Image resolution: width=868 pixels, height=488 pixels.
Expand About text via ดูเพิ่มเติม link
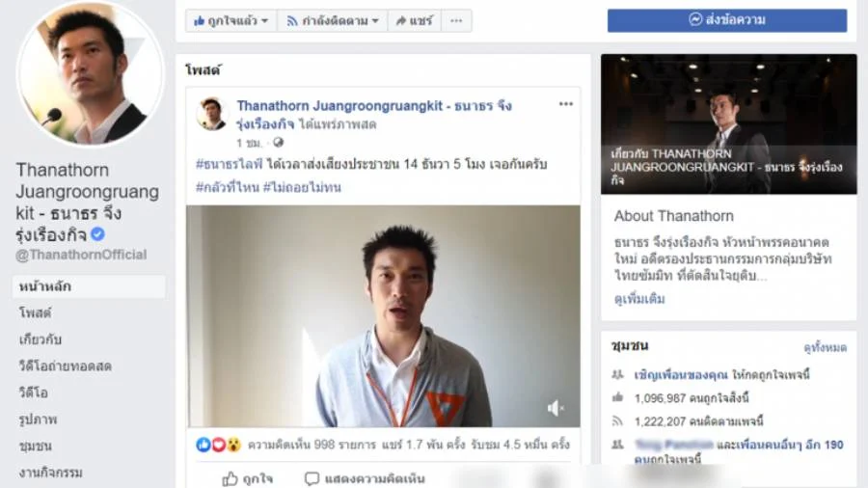tap(639, 299)
